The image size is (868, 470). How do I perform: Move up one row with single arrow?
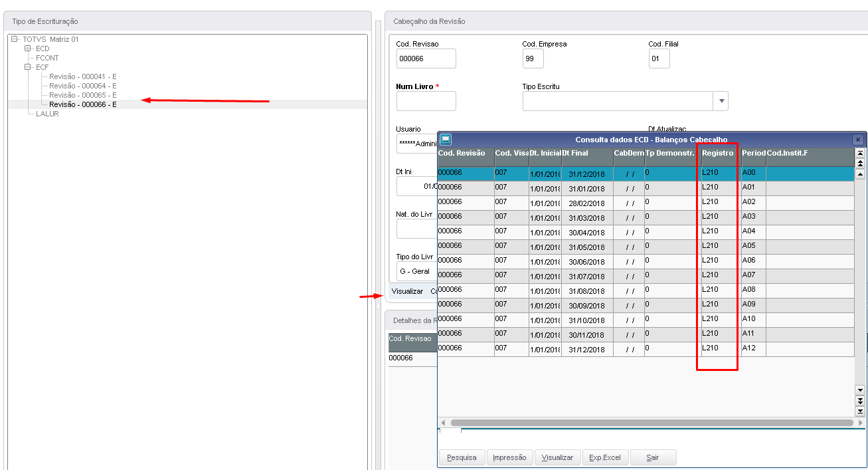pyautogui.click(x=861, y=174)
